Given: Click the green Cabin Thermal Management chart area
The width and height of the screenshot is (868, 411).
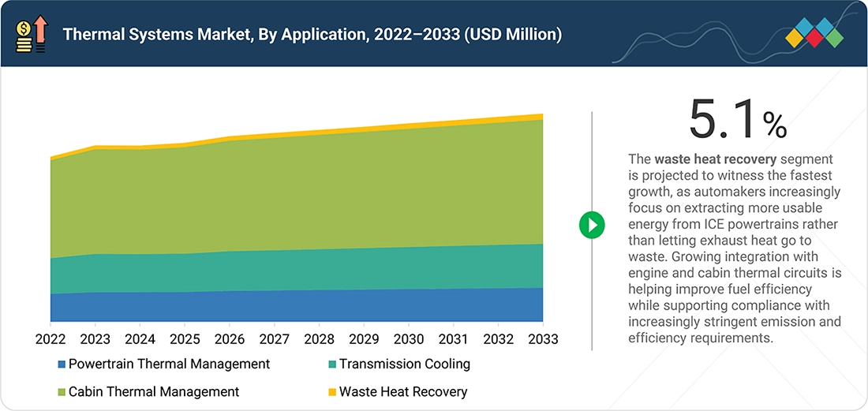Looking at the screenshot, I should click(297, 193).
